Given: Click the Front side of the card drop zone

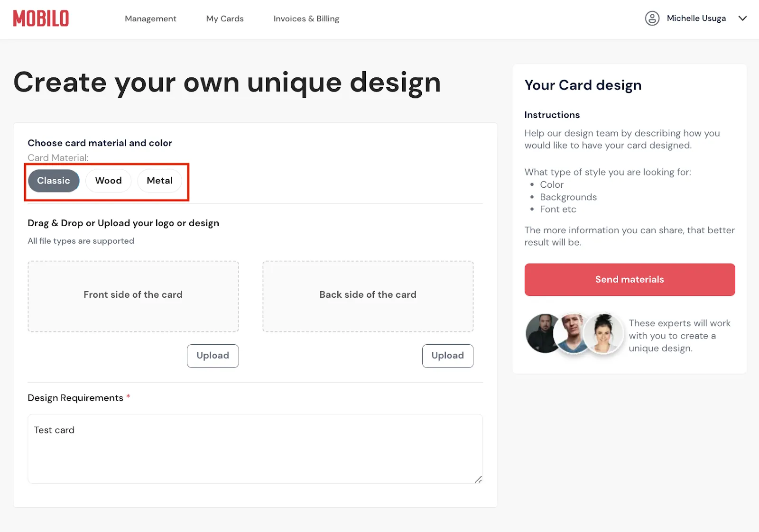Looking at the screenshot, I should (133, 296).
